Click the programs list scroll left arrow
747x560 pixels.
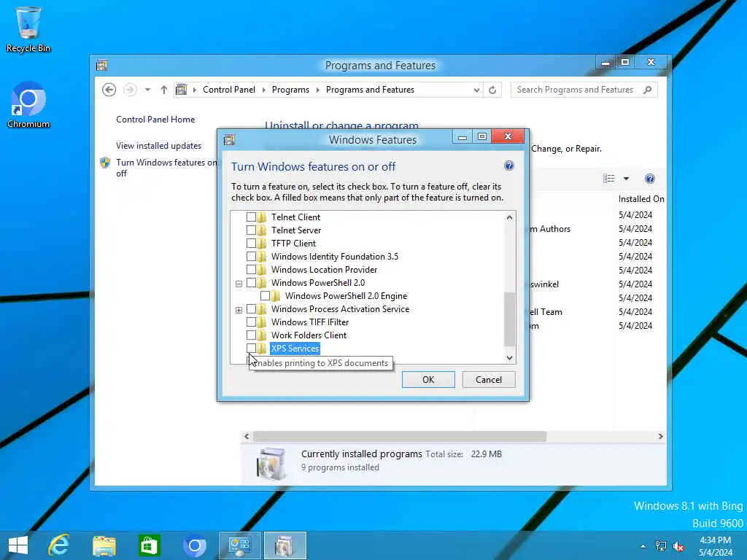pos(247,436)
